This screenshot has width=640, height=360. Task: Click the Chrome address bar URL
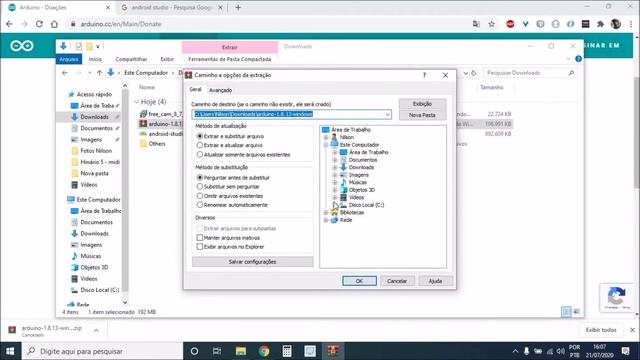(x=121, y=24)
